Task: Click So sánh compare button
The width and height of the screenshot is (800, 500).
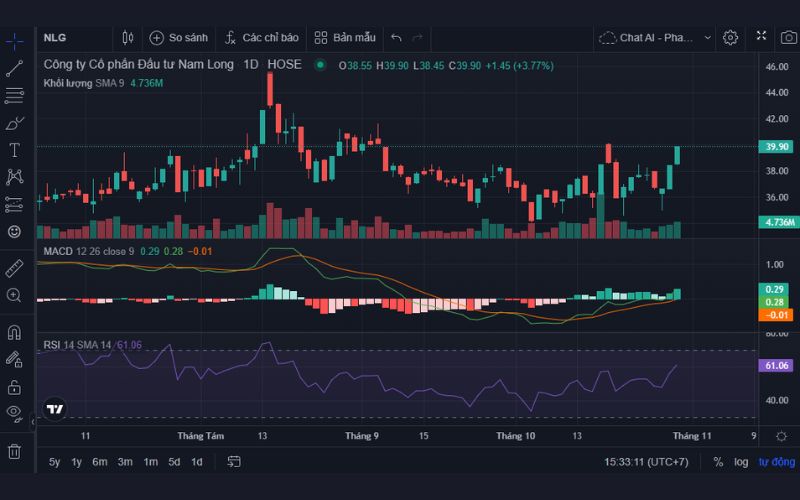Action: coord(179,37)
